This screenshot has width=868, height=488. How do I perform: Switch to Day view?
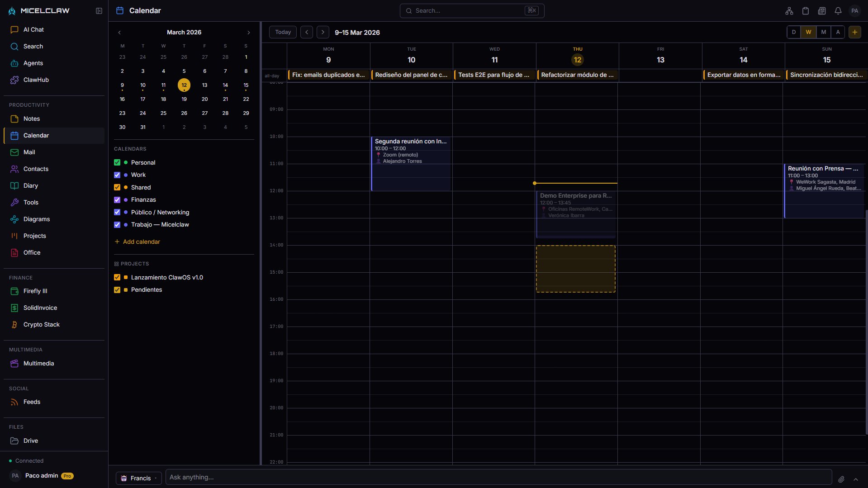click(x=793, y=32)
